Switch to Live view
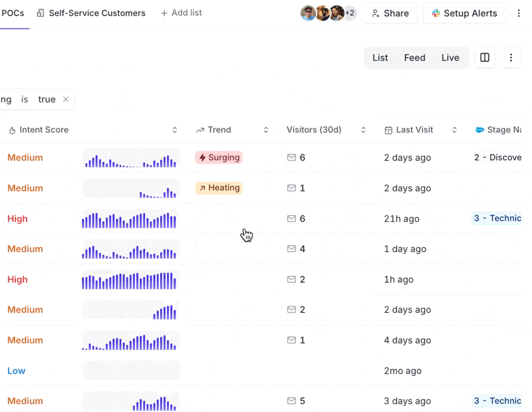The height and width of the screenshot is (412, 532). click(450, 58)
